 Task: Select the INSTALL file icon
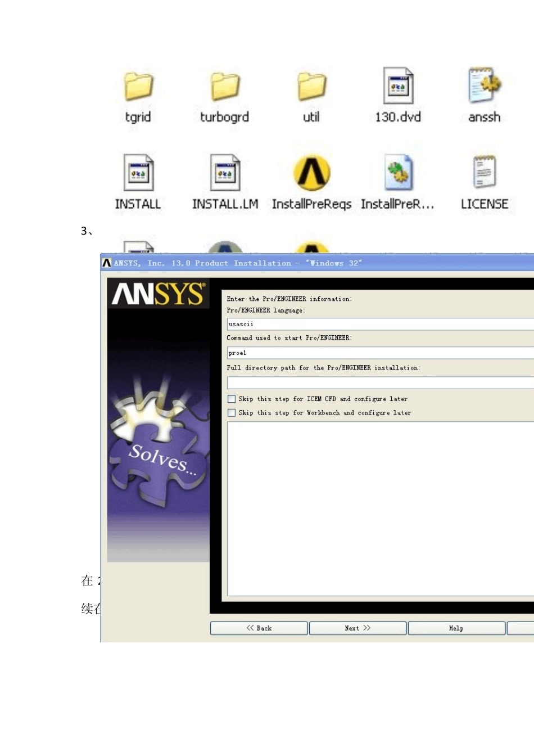(138, 173)
